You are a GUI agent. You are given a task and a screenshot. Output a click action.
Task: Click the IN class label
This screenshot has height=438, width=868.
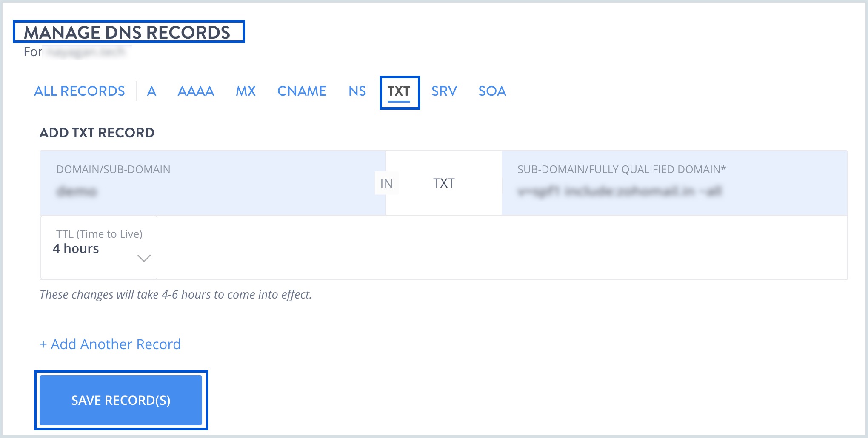386,183
